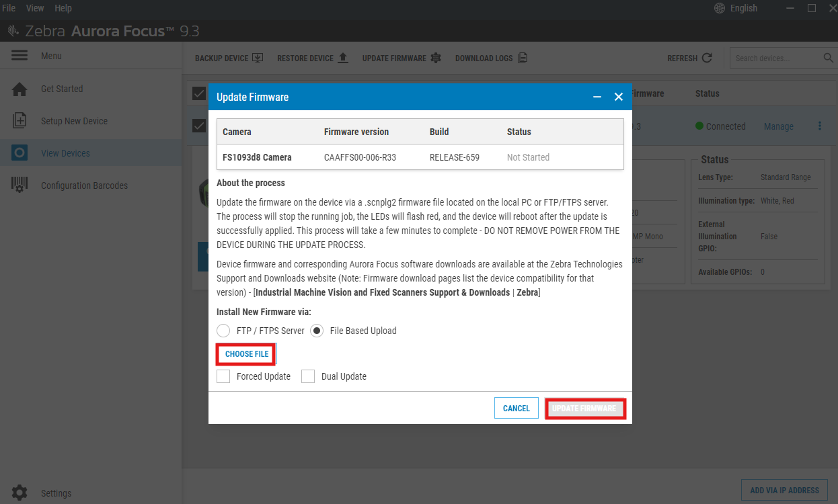Click the Standard Range lens type value
Viewport: 838px width, 504px height.
(x=786, y=177)
